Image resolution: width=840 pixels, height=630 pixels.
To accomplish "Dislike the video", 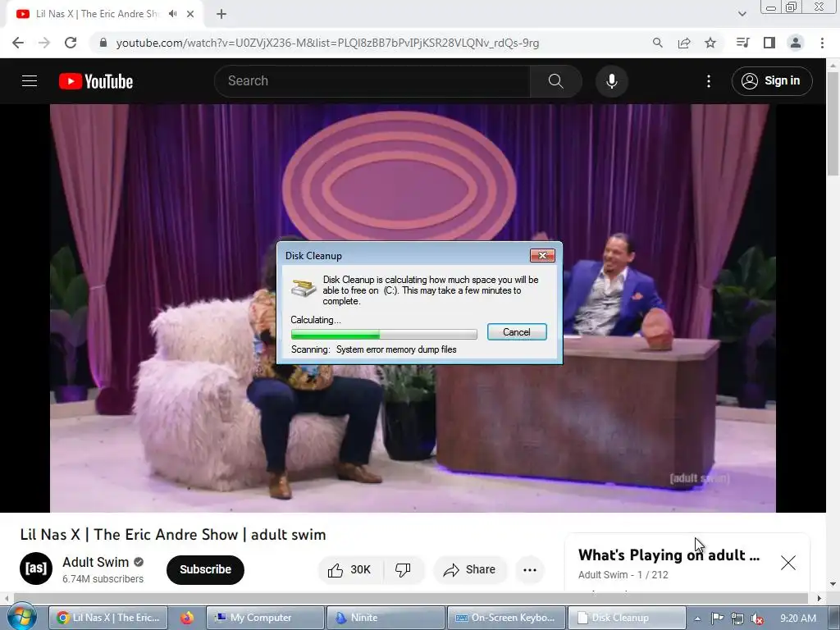I will [404, 569].
